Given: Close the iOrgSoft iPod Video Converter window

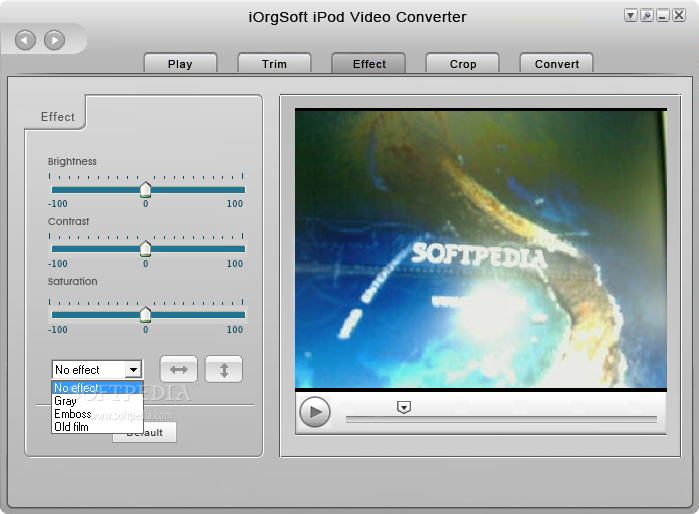Looking at the screenshot, I should [679, 16].
